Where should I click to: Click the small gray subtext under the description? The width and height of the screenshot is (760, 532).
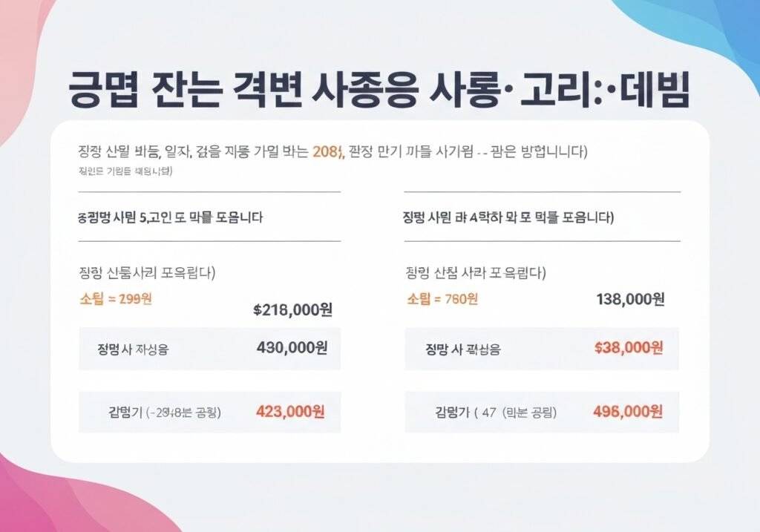[125, 172]
